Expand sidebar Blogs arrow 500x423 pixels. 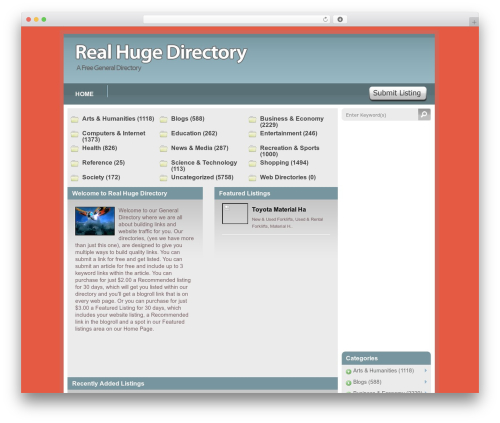(x=426, y=382)
